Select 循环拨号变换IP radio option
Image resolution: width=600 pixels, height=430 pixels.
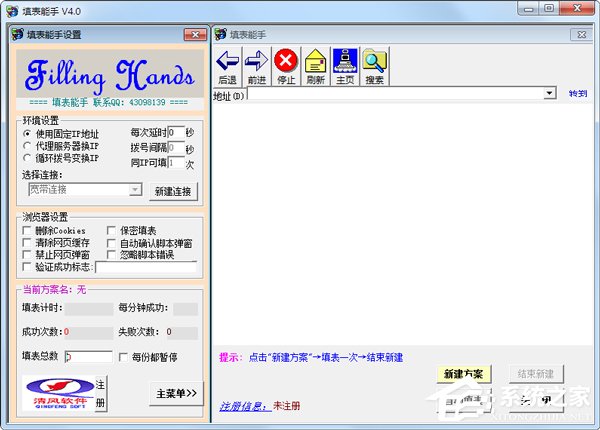tap(27, 158)
